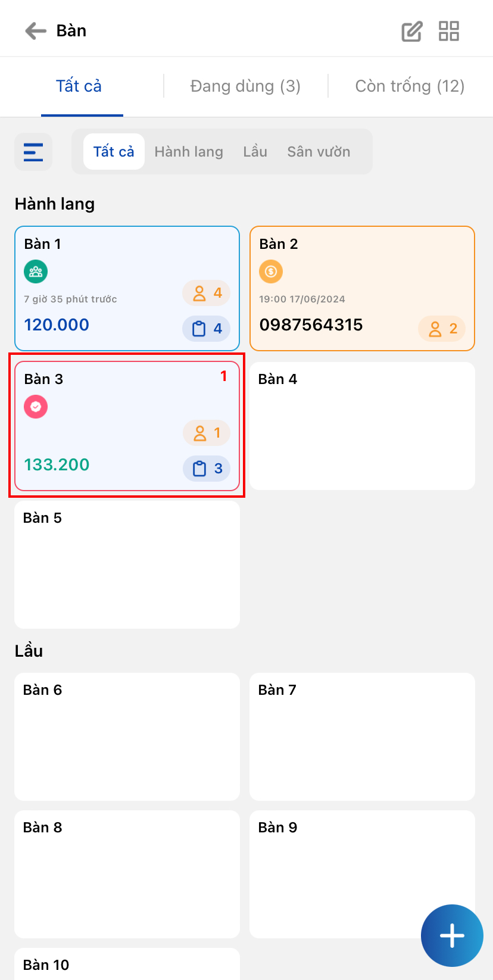The width and height of the screenshot is (493, 980).
Task: Switch to the Còn trống (12) tab
Action: pyautogui.click(x=410, y=86)
